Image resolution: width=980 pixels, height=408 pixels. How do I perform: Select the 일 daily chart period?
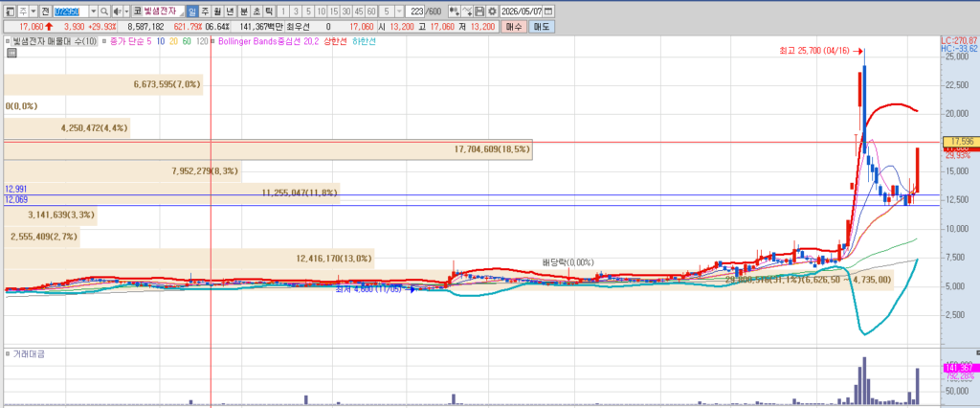point(192,11)
